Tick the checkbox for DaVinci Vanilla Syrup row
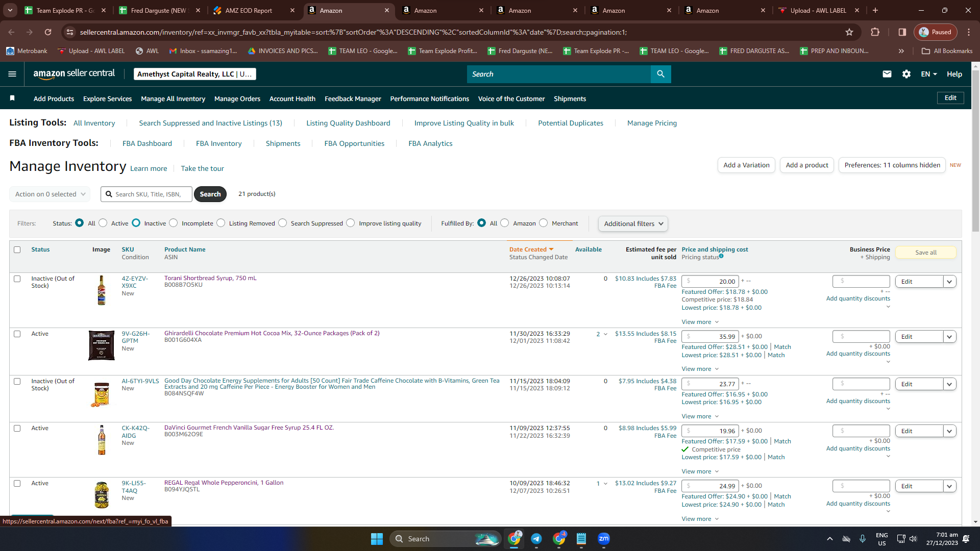This screenshot has height=551, width=980. [17, 429]
